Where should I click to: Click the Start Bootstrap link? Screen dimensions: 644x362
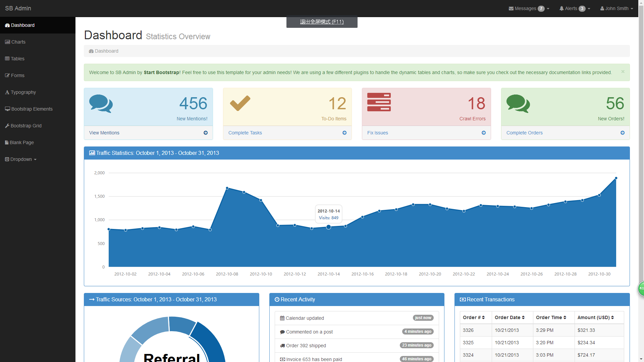tap(162, 72)
